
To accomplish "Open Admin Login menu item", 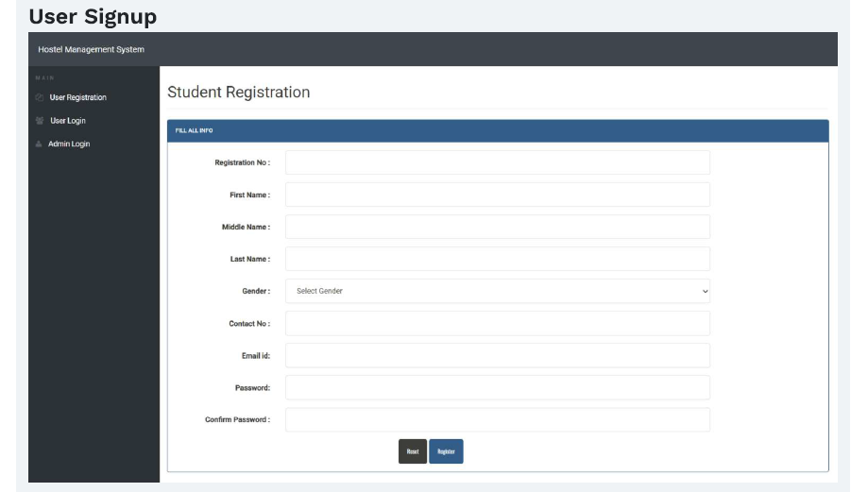I will tap(69, 144).
